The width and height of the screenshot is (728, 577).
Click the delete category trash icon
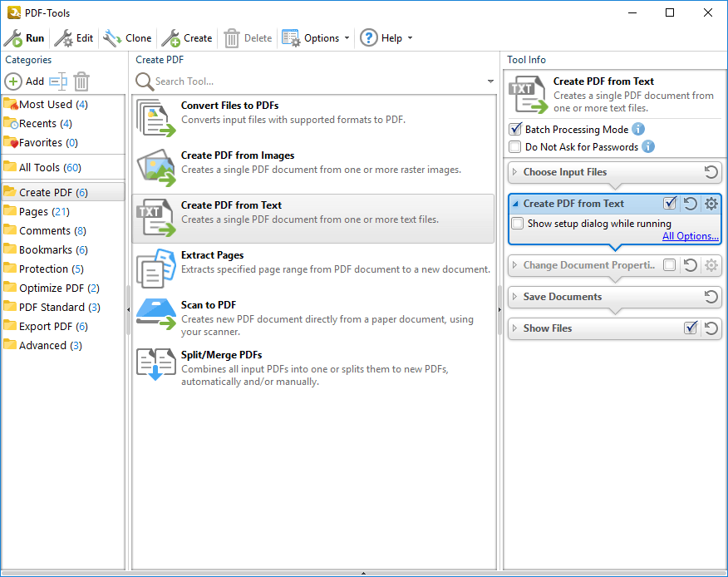click(x=81, y=81)
